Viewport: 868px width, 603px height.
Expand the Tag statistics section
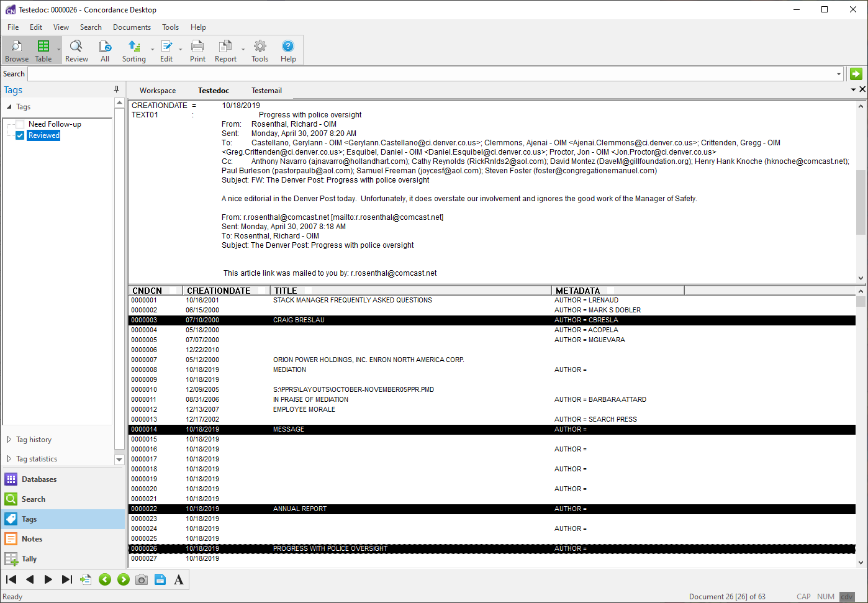pyautogui.click(x=9, y=459)
